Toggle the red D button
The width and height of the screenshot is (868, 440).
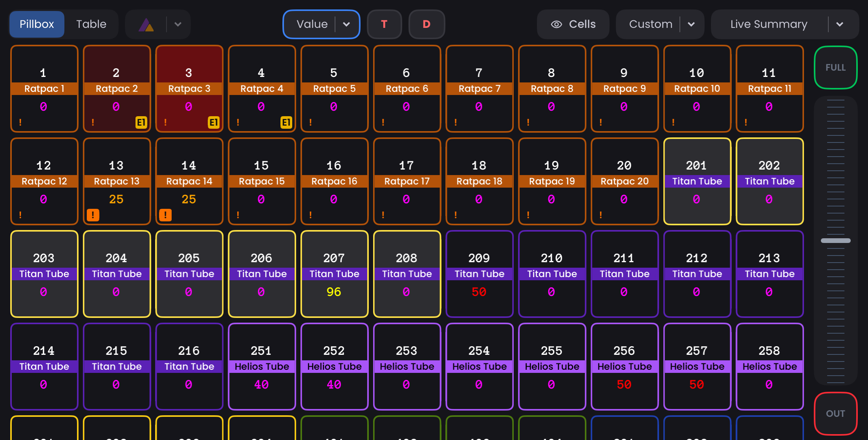click(x=427, y=24)
